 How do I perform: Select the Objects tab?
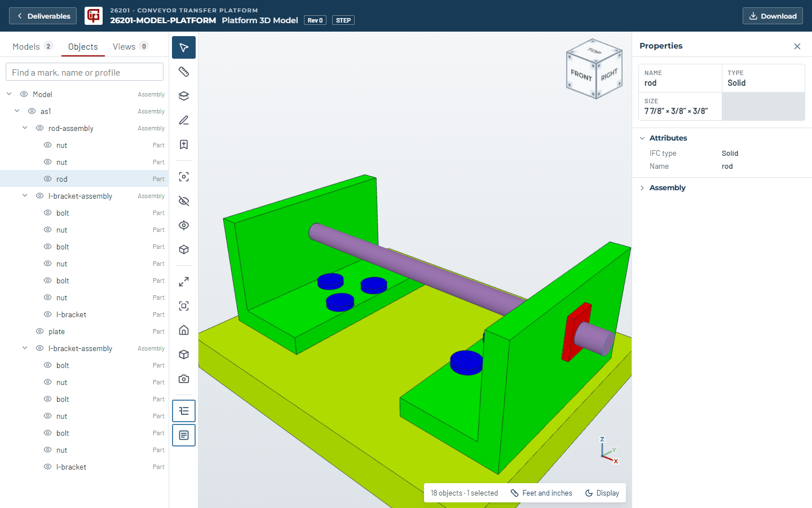[83, 46]
